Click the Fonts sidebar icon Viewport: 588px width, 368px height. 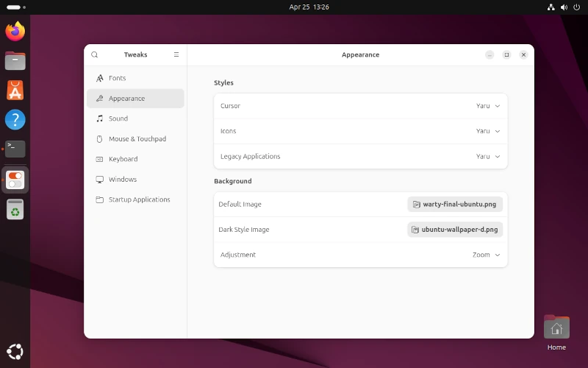coord(99,78)
